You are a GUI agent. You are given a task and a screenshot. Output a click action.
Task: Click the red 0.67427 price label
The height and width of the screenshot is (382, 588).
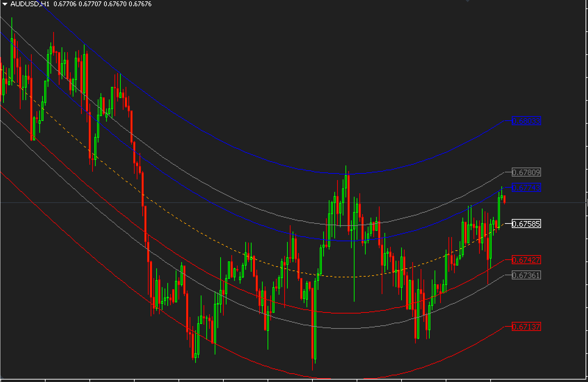pyautogui.click(x=526, y=260)
